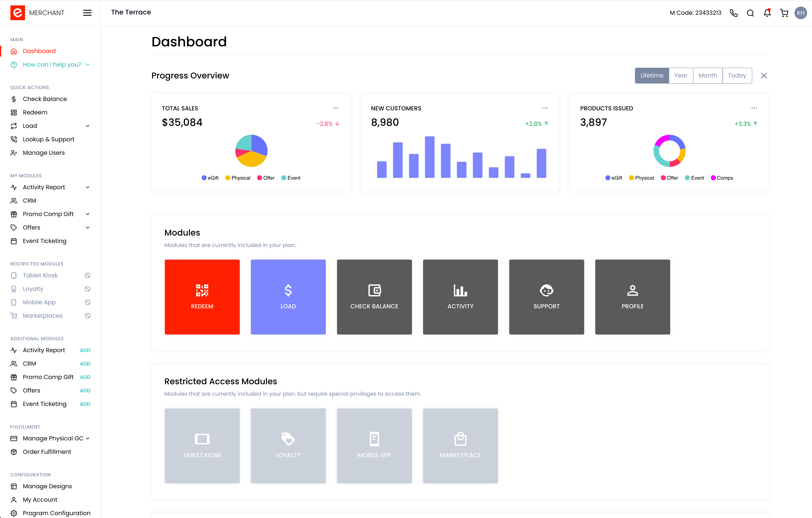
Task: Add the Offers additional module
Action: (85, 391)
